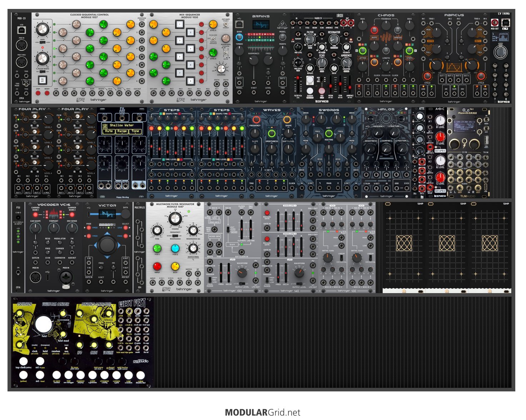Click the COARSE frequency knob on filter 1047

coord(175,218)
